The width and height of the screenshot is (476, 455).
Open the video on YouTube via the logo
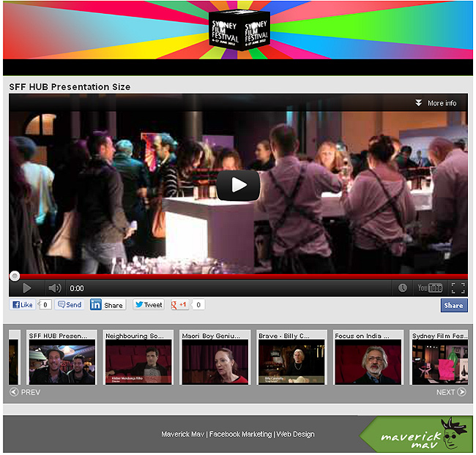click(430, 288)
